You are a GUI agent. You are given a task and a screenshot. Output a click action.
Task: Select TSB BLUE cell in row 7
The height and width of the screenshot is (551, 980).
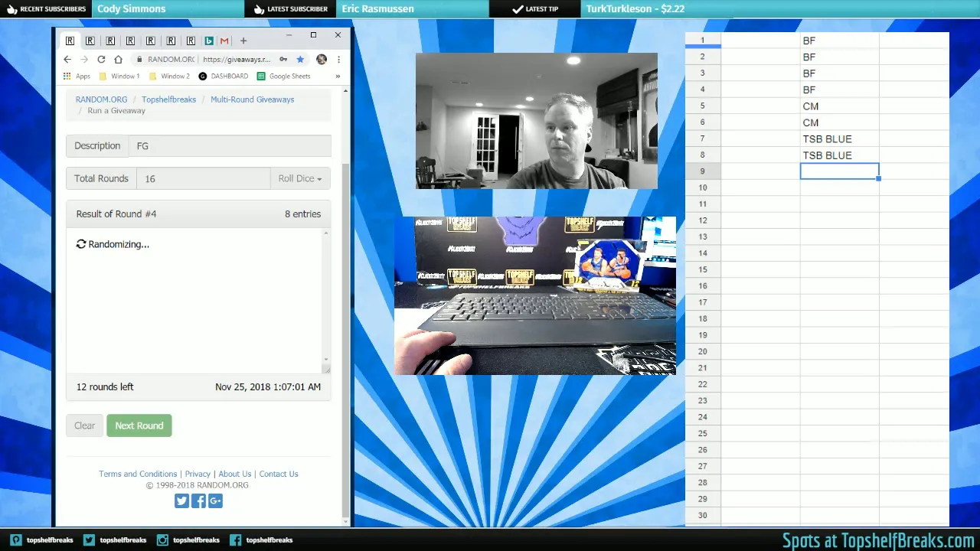839,139
